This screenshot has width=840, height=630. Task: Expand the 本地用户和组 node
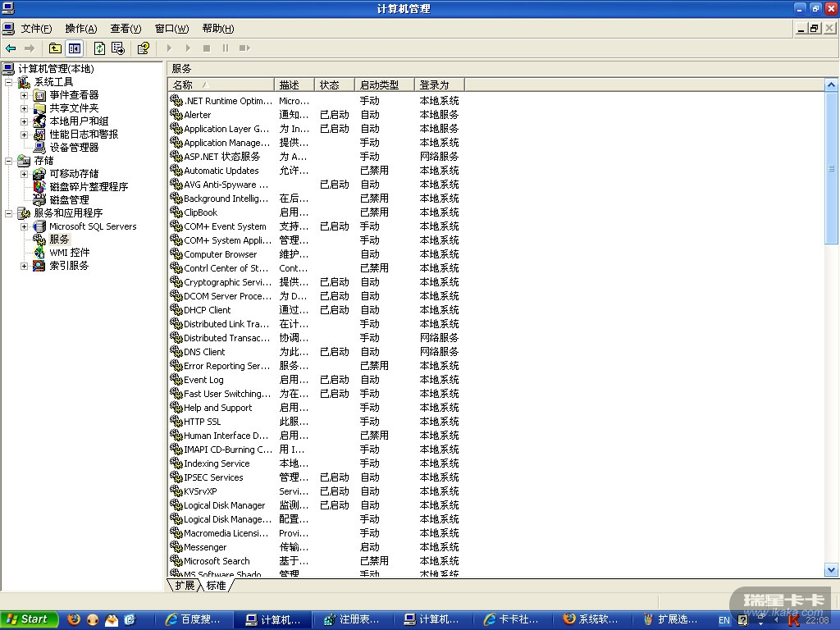click(24, 121)
